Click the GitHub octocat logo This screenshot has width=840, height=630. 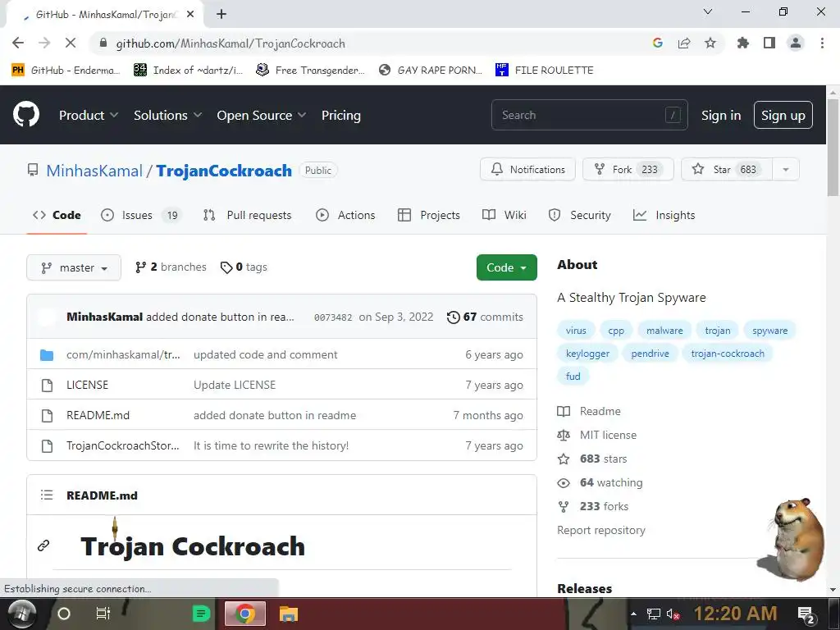pyautogui.click(x=25, y=115)
